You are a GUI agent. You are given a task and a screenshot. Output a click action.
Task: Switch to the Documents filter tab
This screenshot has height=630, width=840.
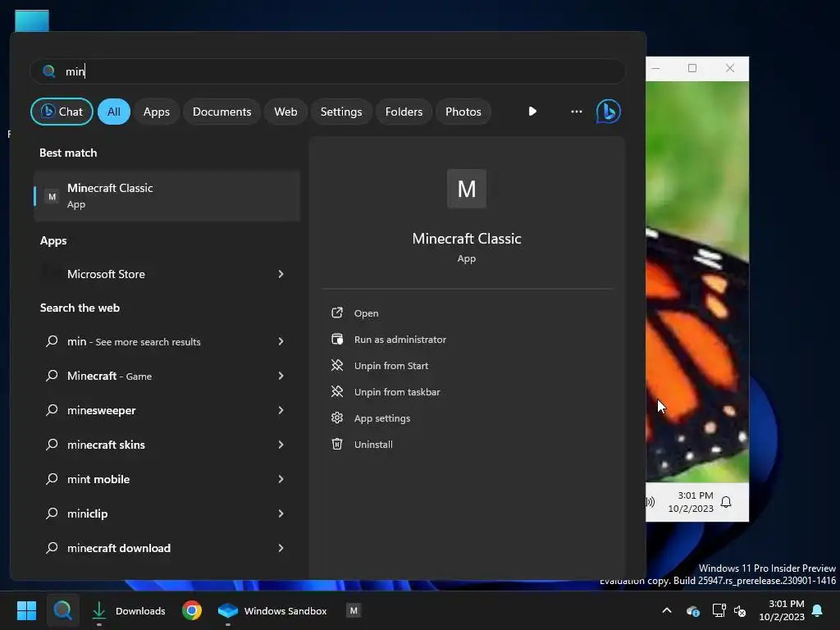(221, 112)
